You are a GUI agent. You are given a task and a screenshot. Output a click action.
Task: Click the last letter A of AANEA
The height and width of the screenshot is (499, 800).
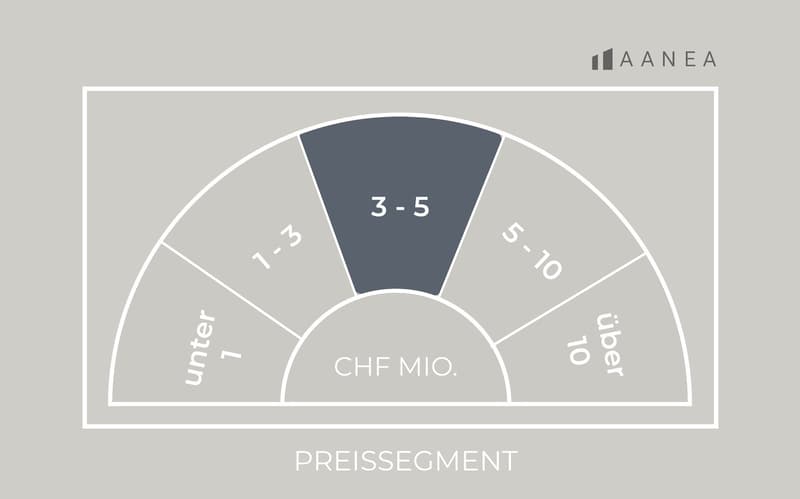tap(710, 60)
